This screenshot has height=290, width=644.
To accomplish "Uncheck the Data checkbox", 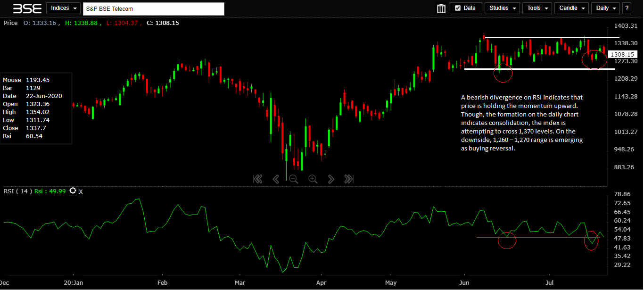I will coord(457,8).
